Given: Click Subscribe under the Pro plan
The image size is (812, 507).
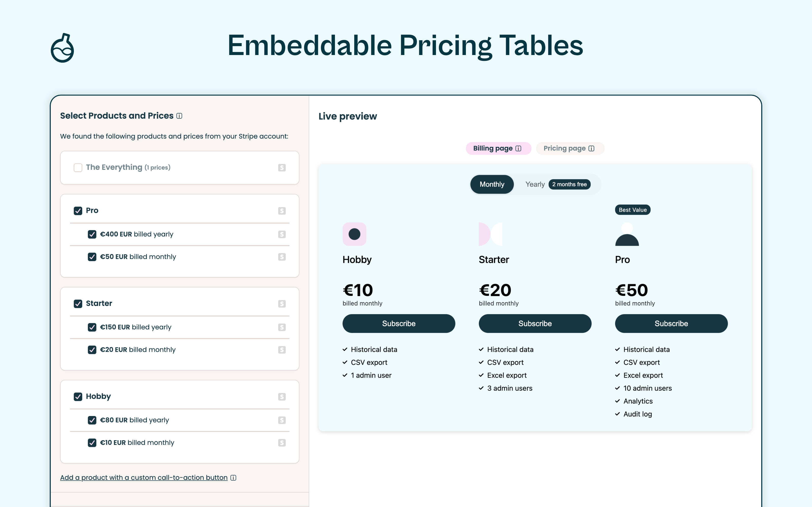Looking at the screenshot, I should click(671, 323).
